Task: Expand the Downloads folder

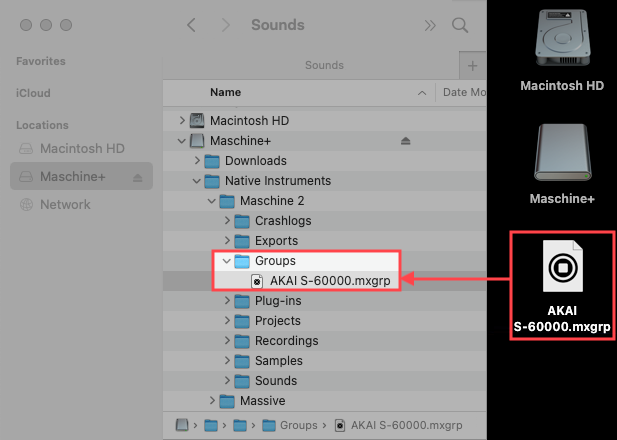Action: point(197,161)
